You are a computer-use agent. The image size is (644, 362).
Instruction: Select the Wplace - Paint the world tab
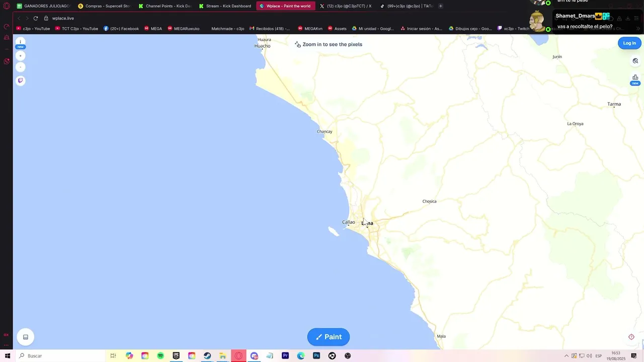coord(285,6)
